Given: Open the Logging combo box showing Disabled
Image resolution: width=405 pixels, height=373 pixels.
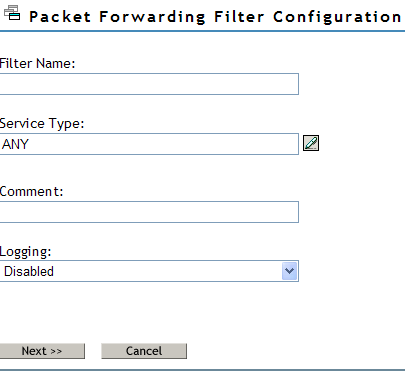Looking at the screenshot, I should coord(149,271).
